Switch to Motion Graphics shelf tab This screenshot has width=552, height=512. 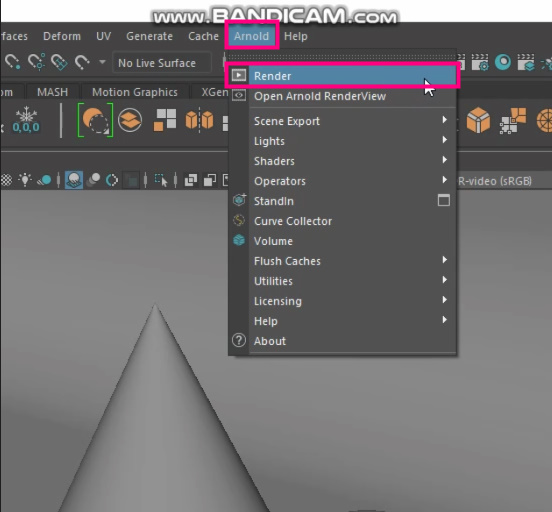135,92
